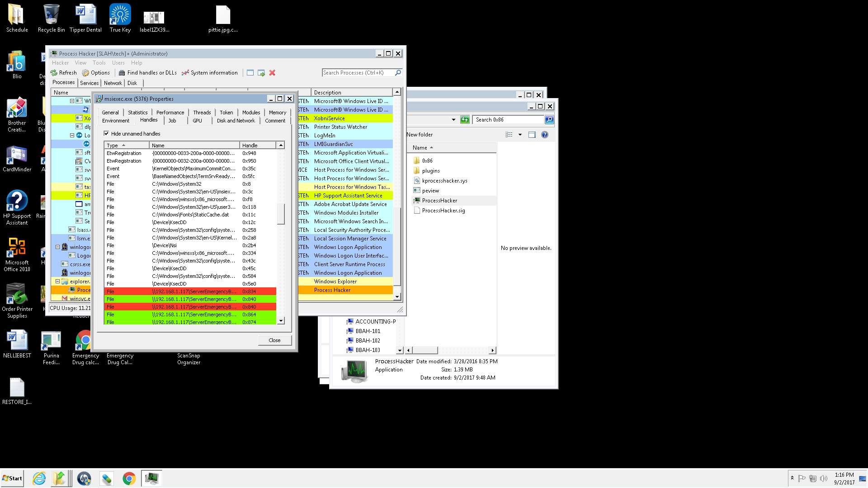
Task: Open the Tools menu
Action: (99, 63)
